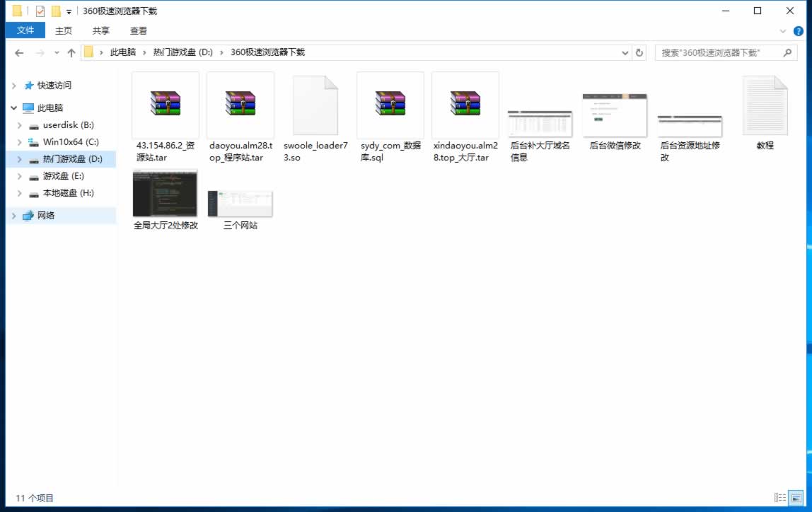Select the swoole_loader73.so file icon
812x512 pixels.
pos(315,105)
